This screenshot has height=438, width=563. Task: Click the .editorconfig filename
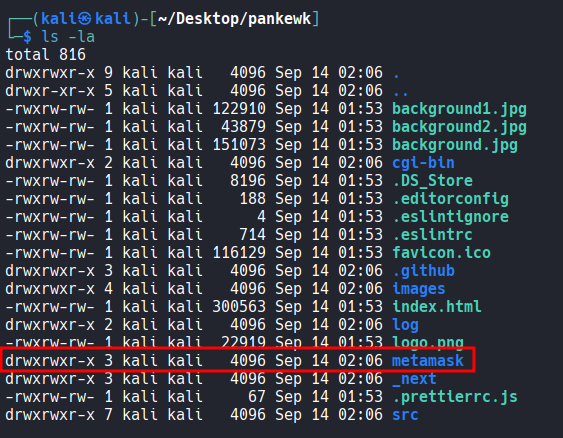(450, 199)
